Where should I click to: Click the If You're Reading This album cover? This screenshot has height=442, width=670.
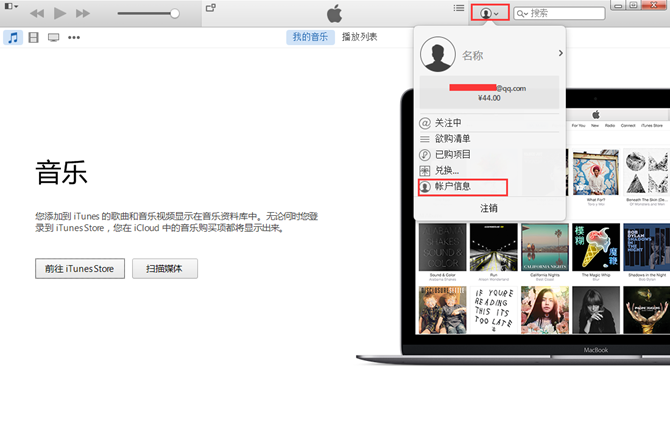(494, 310)
